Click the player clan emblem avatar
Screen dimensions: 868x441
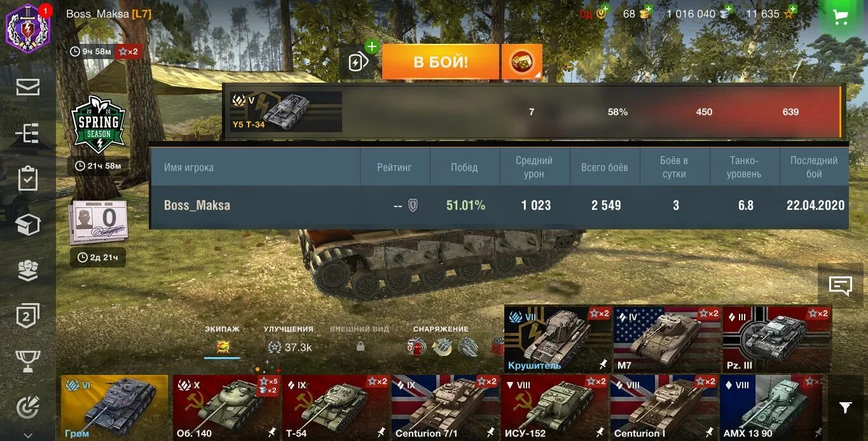(27, 28)
